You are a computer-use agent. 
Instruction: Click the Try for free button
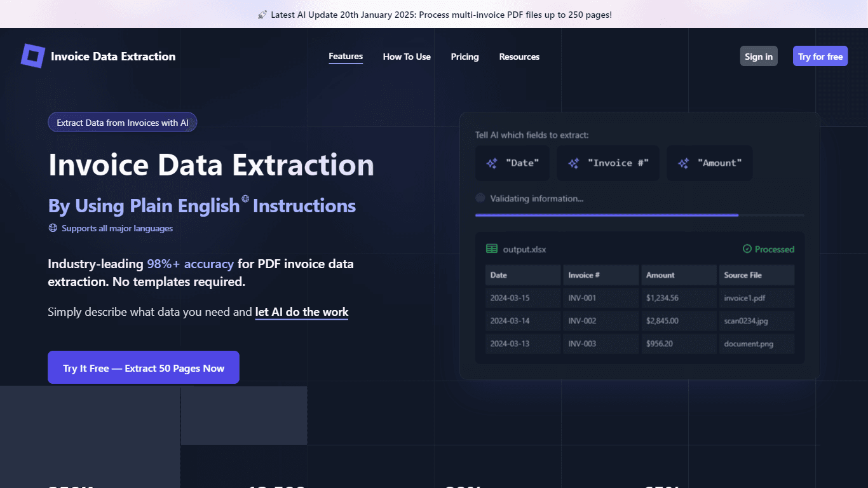coord(820,56)
